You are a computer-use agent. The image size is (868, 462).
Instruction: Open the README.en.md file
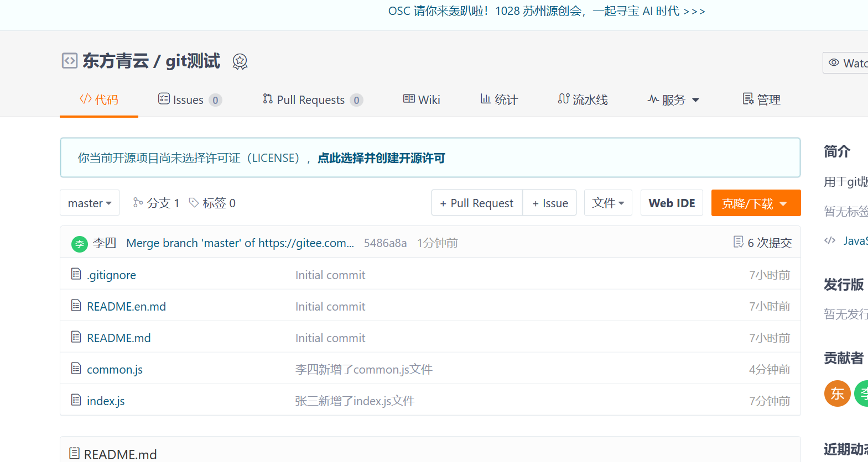click(x=126, y=306)
